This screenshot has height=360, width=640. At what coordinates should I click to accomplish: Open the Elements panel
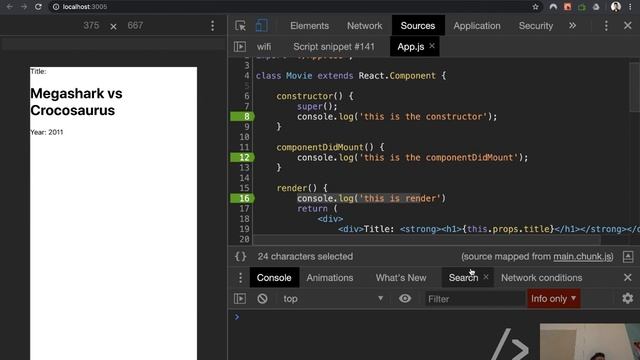click(309, 26)
